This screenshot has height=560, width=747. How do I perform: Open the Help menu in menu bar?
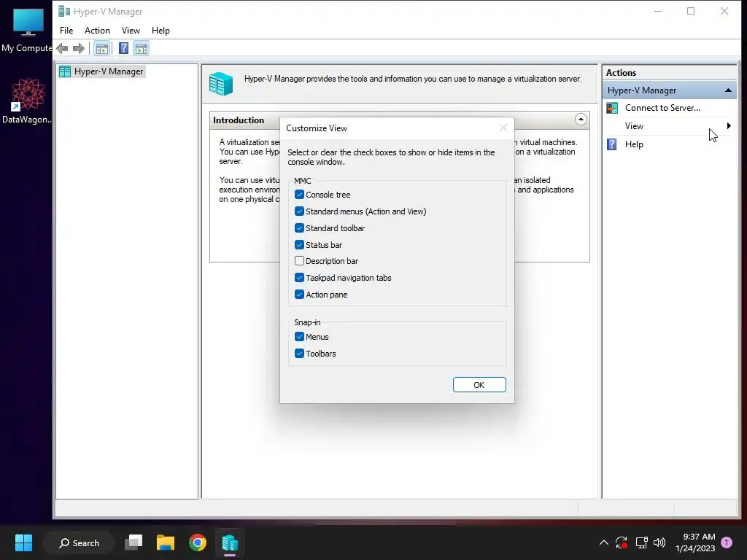click(160, 31)
